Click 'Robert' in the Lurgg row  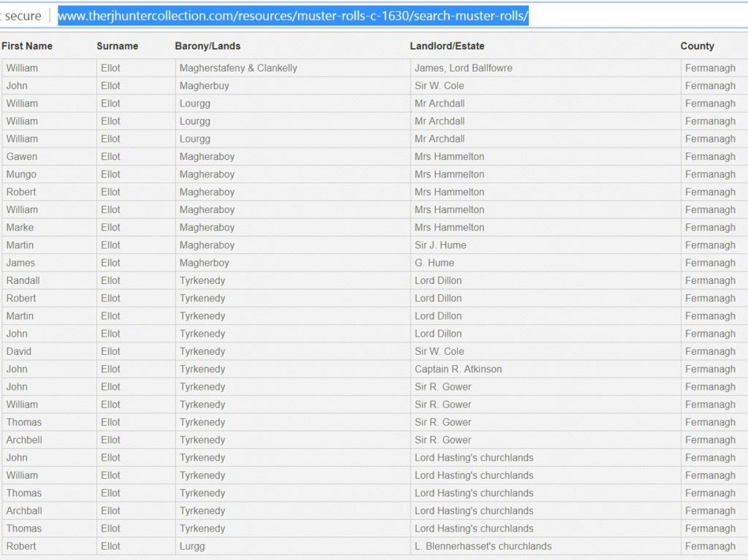pos(21,546)
